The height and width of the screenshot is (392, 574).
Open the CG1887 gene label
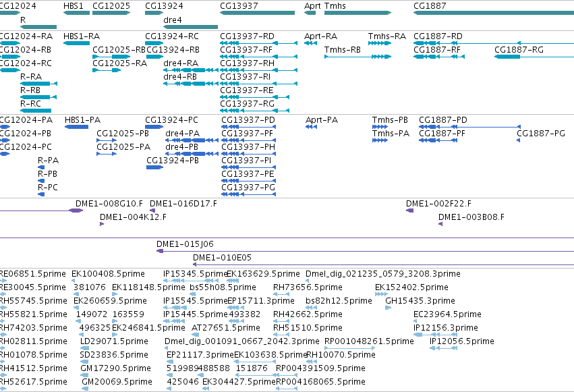[430, 6]
